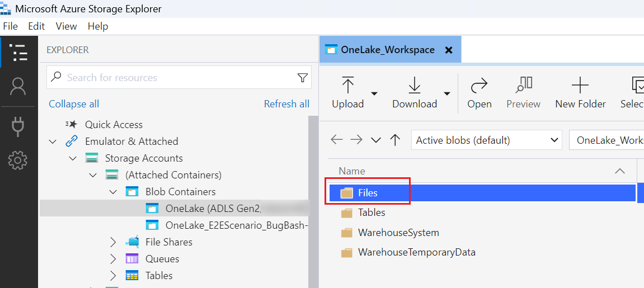
Task: Open the View menu
Action: (x=66, y=26)
